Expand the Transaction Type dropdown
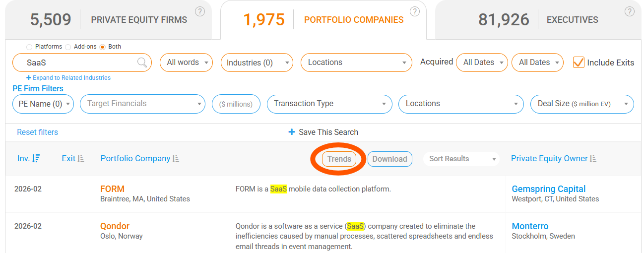The height and width of the screenshot is (253, 644). pos(328,104)
